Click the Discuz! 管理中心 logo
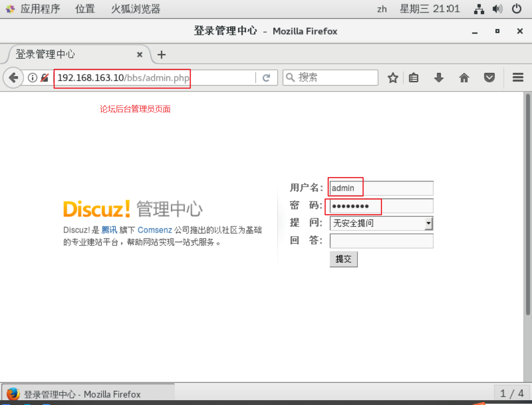 point(133,209)
